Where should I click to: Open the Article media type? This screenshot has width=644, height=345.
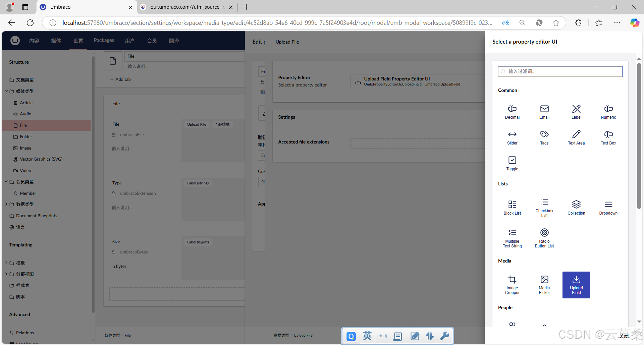26,103
